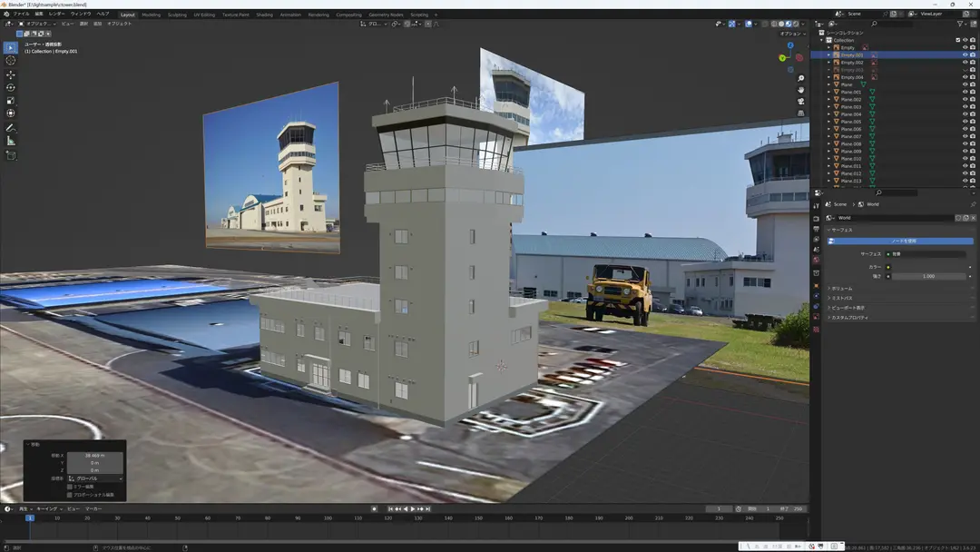
Task: Select the Move tool in the viewport toolbar
Action: click(x=11, y=74)
